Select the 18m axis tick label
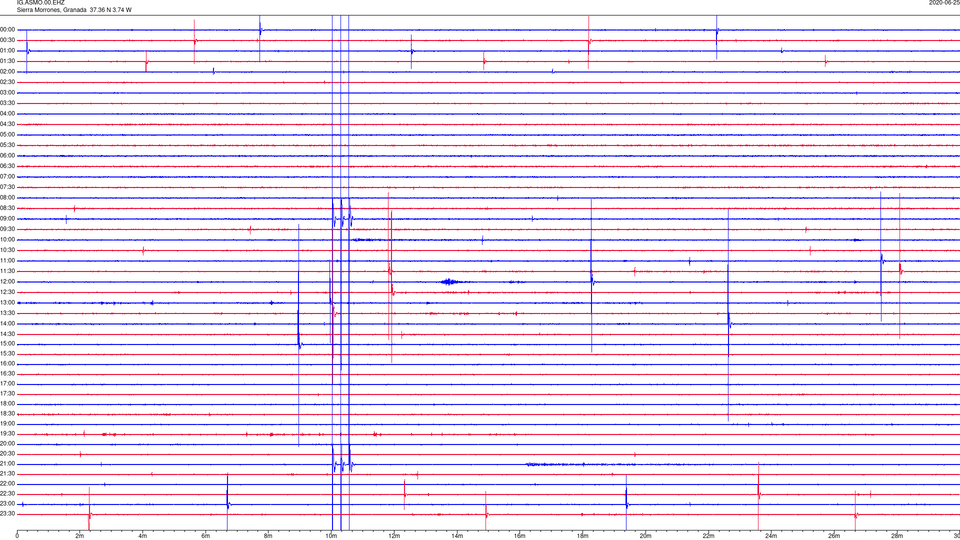This screenshot has width=960, height=540. coord(582,536)
